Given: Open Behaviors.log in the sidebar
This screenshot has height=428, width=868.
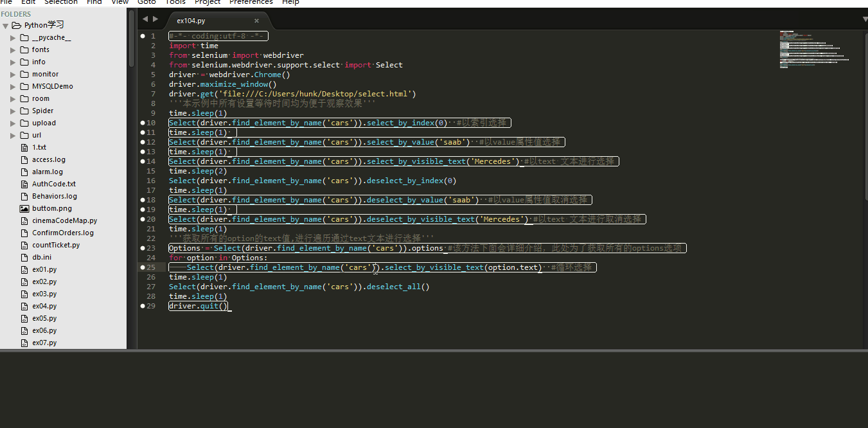Looking at the screenshot, I should point(55,196).
